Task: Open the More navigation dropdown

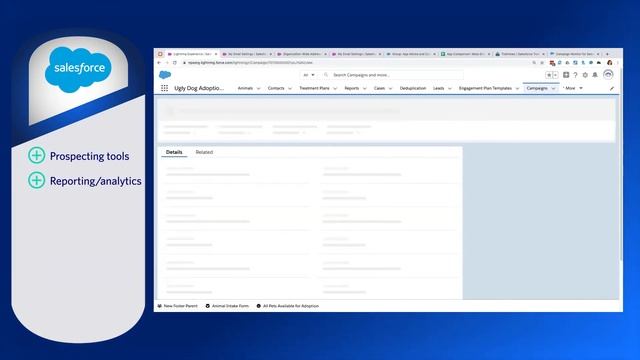Action: [573, 88]
